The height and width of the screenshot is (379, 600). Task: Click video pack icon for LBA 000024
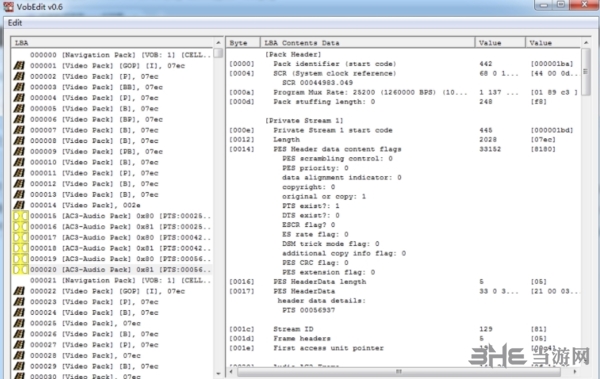[x=19, y=313]
